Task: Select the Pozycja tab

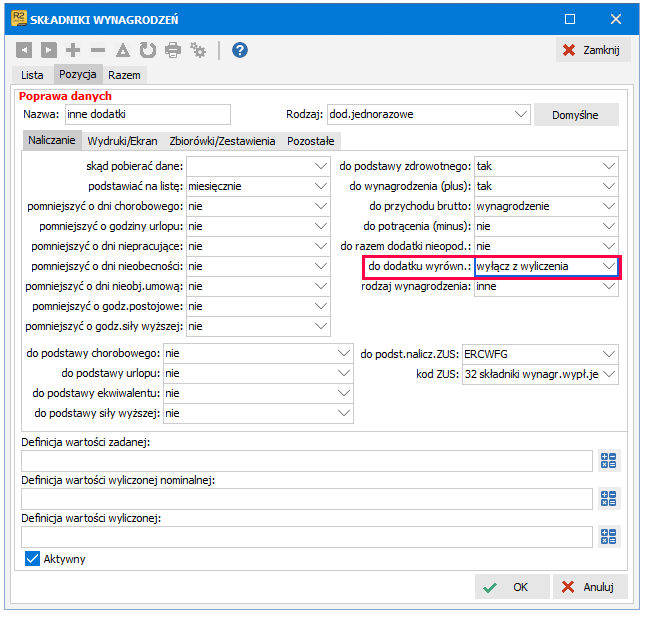Action: click(78, 74)
